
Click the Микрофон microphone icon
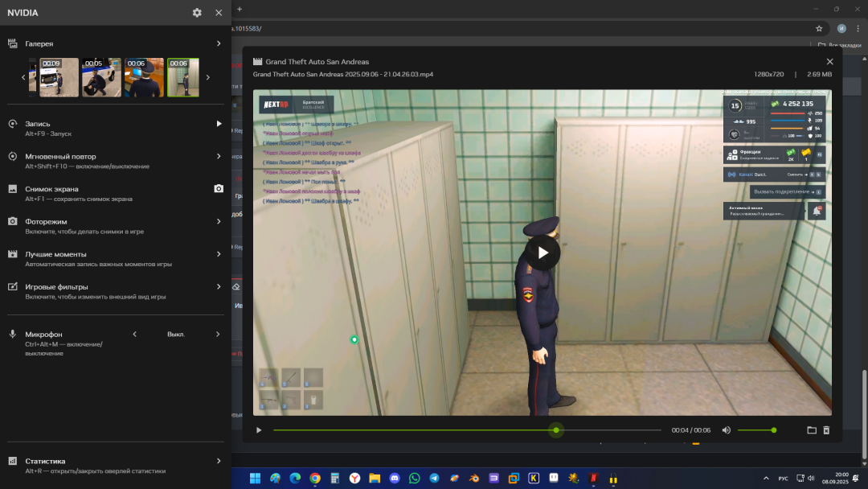[x=13, y=334]
